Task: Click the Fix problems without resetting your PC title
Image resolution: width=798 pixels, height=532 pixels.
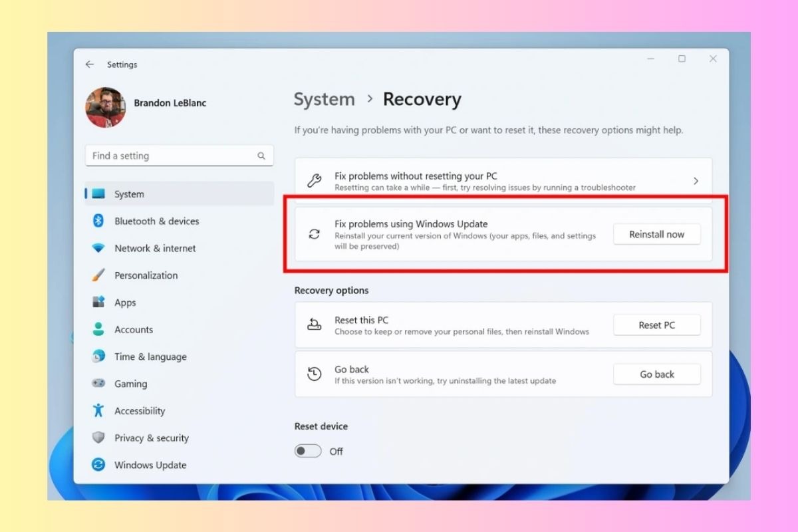Action: point(416,176)
